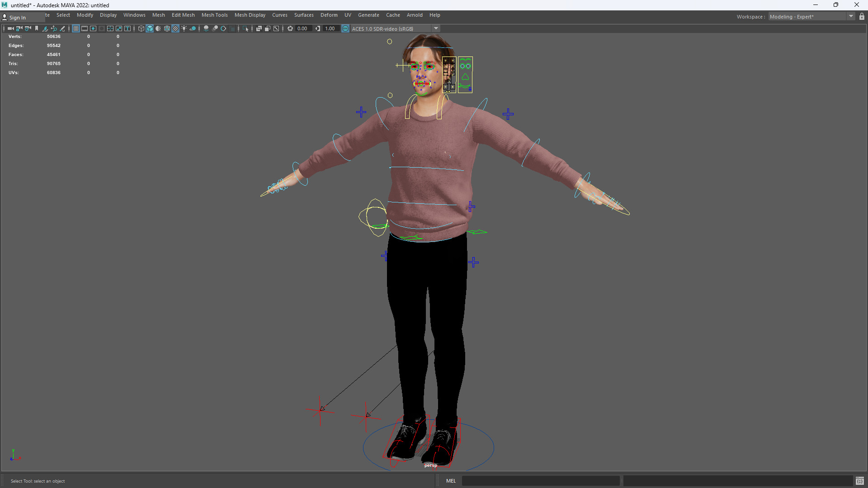Toggle the textured display checker icon
Screen dimensions: 868x488
tap(175, 28)
